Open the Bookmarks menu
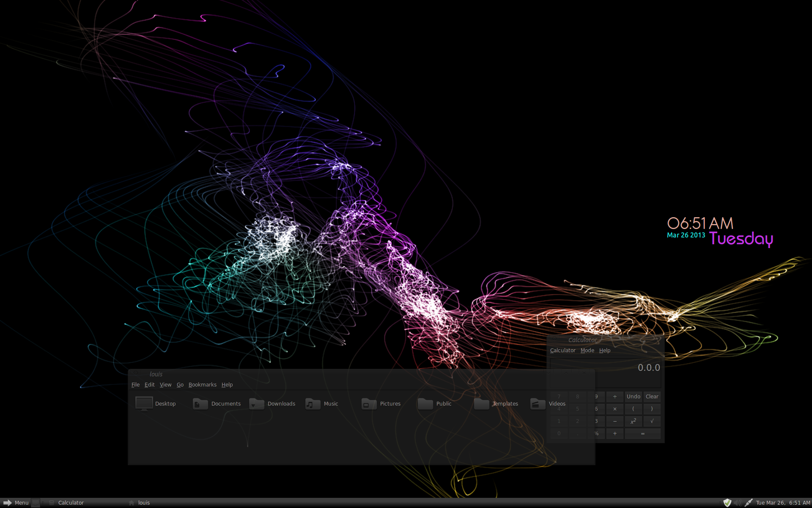812x508 pixels. tap(202, 385)
